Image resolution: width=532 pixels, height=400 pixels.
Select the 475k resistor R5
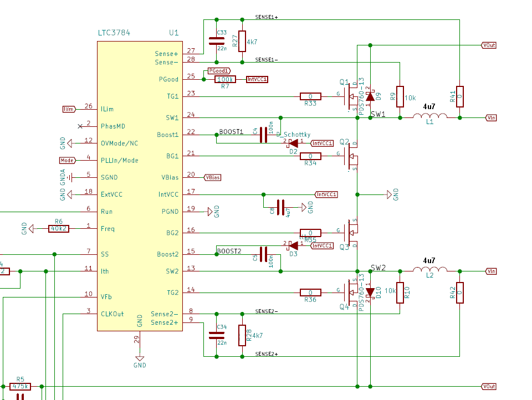coord(20,387)
